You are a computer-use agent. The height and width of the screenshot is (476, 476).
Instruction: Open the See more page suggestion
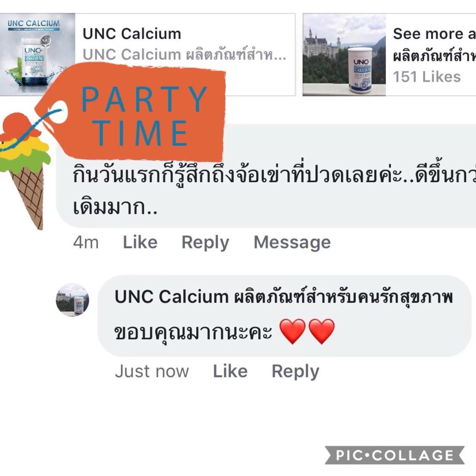434,33
